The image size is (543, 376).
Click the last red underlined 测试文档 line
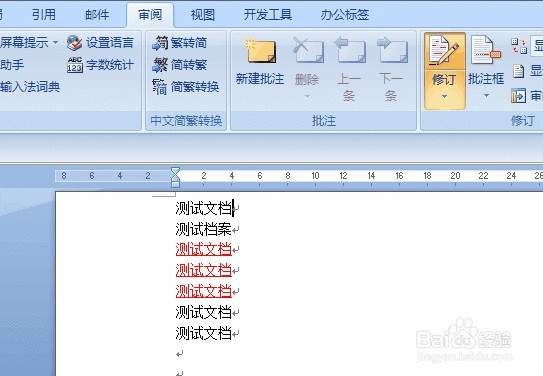(x=203, y=291)
